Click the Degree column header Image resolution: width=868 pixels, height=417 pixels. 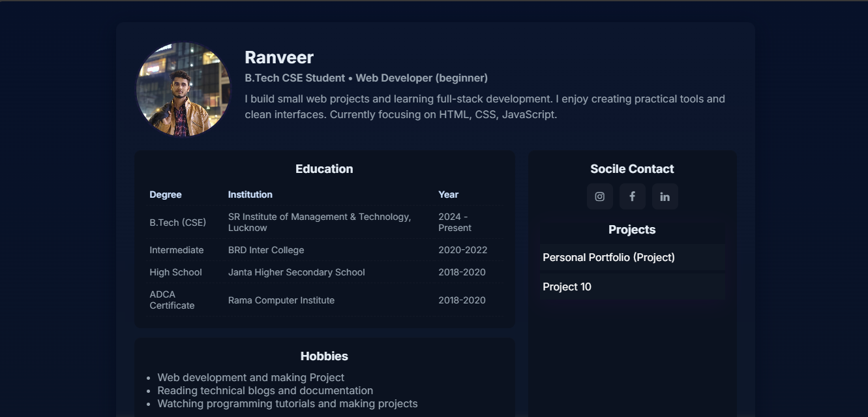click(166, 194)
